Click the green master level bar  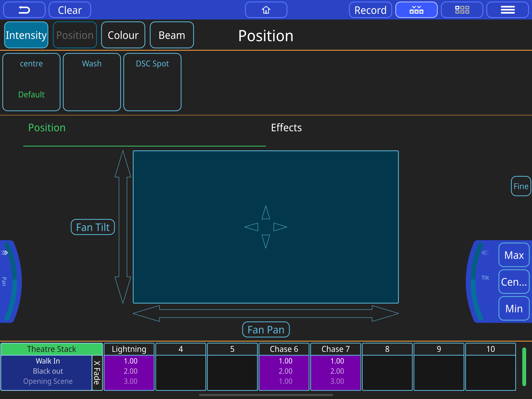pos(524,366)
